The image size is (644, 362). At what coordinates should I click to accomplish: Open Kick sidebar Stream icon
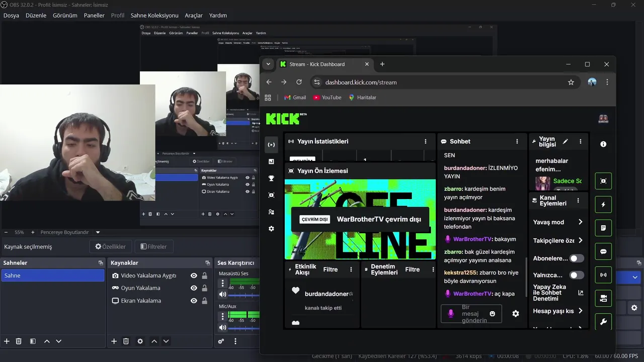pyautogui.click(x=271, y=145)
